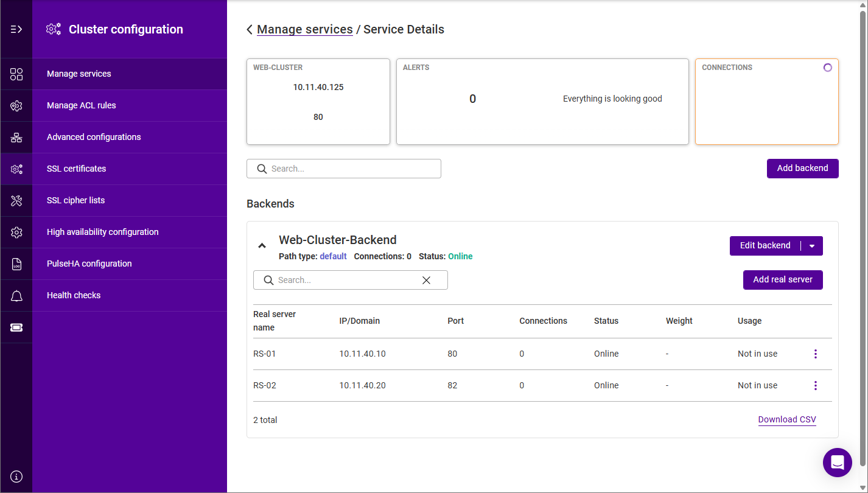Open the dashboard grid icon in the rail

click(16, 74)
